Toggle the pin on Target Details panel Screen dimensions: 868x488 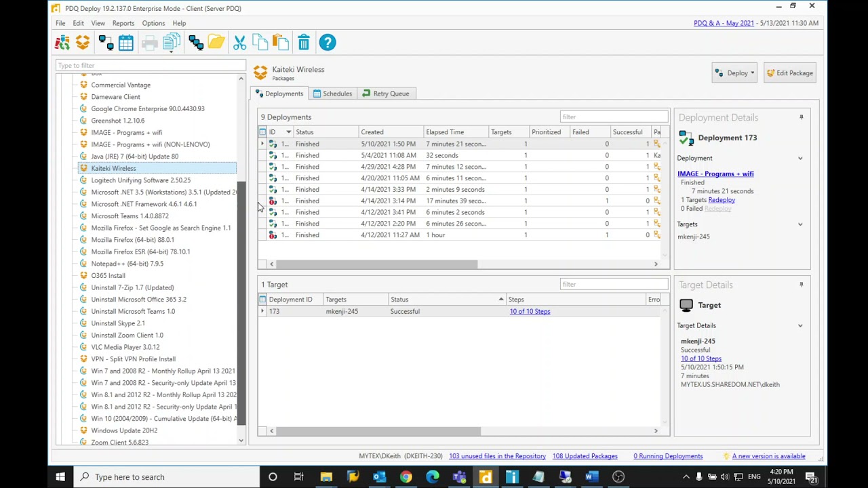[801, 285]
